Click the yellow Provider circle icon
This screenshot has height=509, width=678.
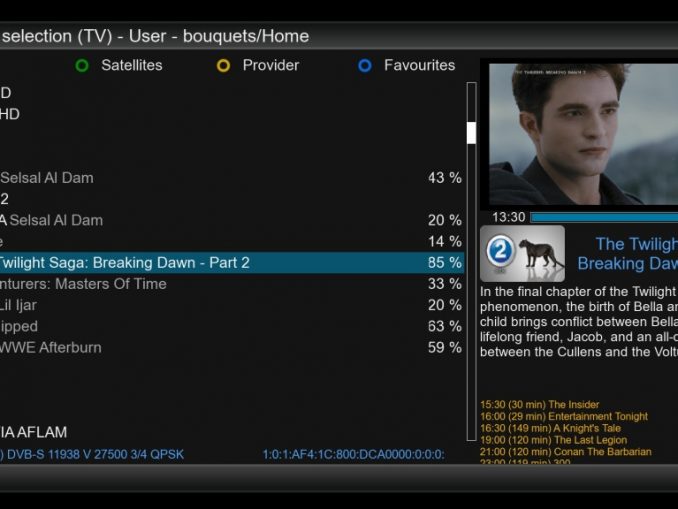point(223,66)
